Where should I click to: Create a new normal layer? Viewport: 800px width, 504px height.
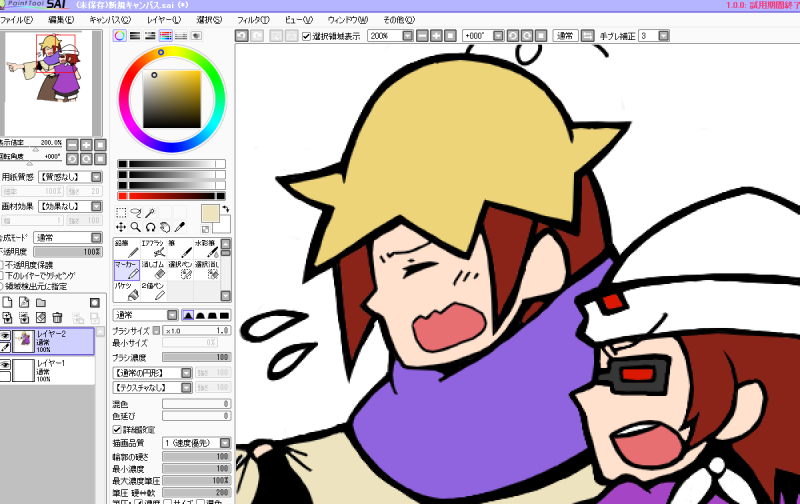point(7,303)
